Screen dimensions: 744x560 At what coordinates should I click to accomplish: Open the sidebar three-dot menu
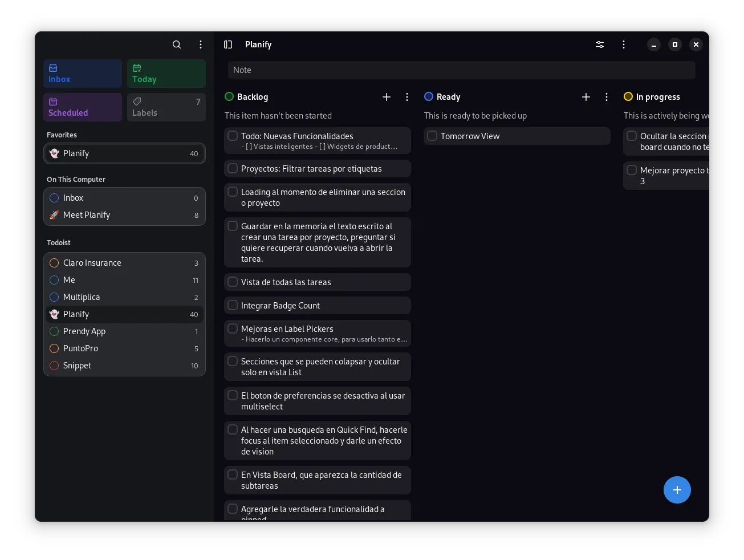pyautogui.click(x=201, y=44)
